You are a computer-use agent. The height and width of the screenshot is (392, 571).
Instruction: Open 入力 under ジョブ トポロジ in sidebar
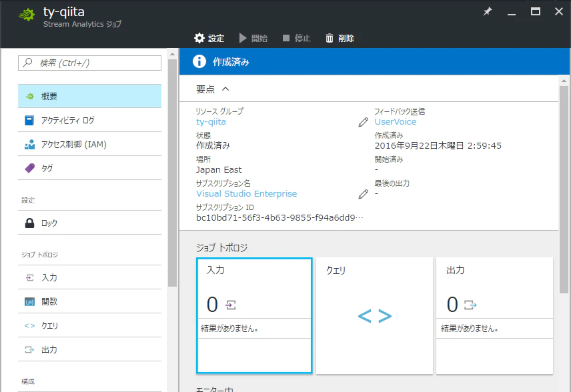(x=89, y=277)
